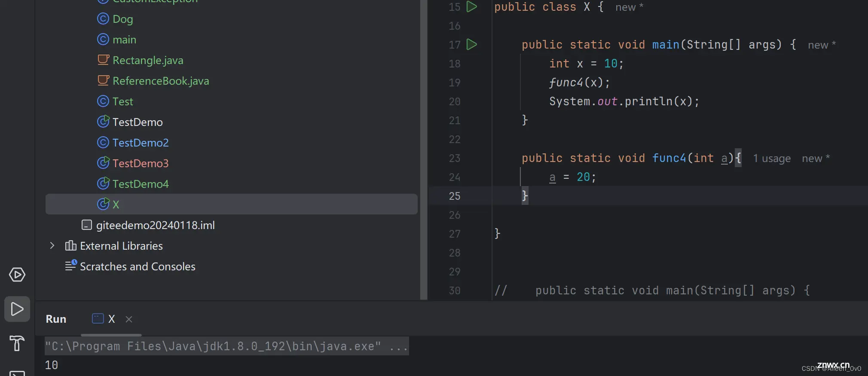Click the X class icon in project tree

tap(103, 204)
